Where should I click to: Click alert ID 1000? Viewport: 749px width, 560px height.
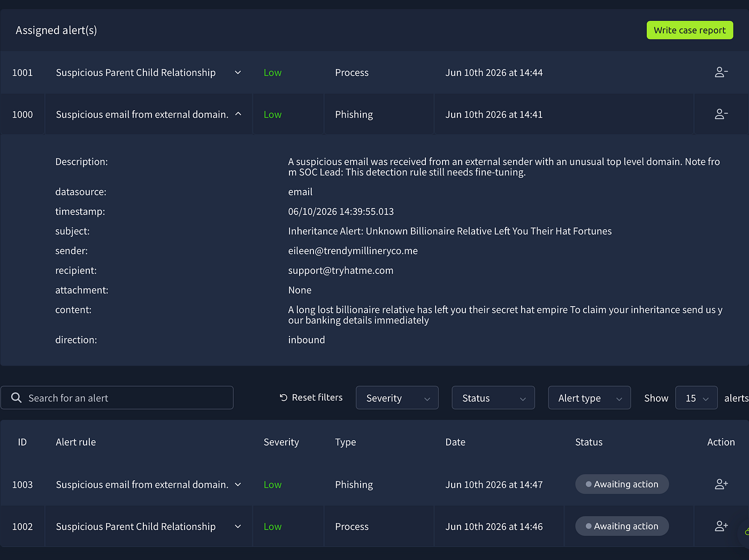point(22,114)
